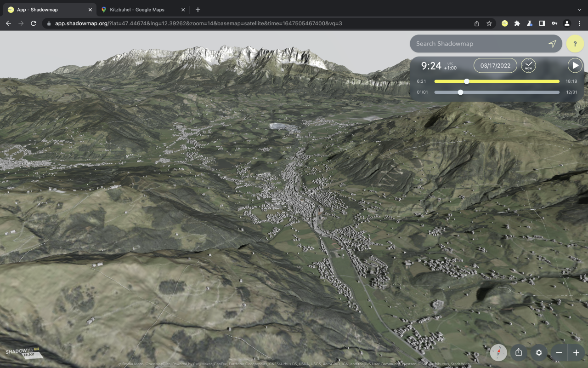Zoom in the map with plus
The width and height of the screenshot is (588, 368).
point(576,352)
